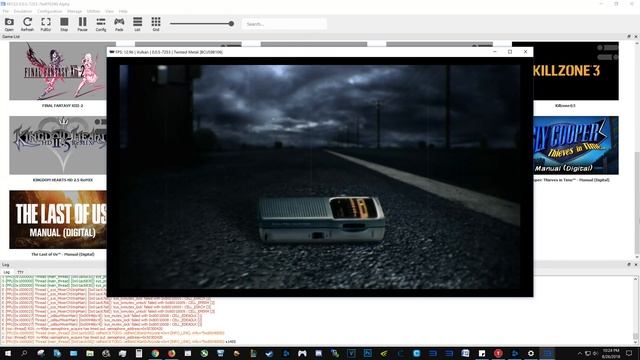The image size is (640, 360).
Task: Open the Calculator taskbar icon
Action: click(x=139, y=353)
